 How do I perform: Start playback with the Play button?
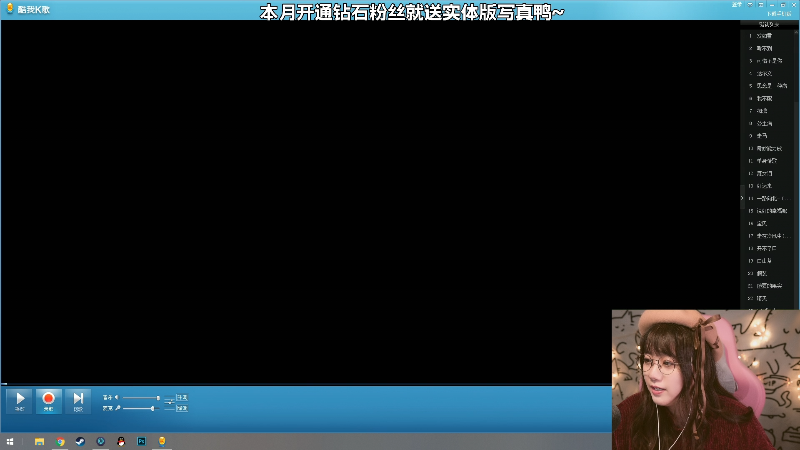(20, 401)
